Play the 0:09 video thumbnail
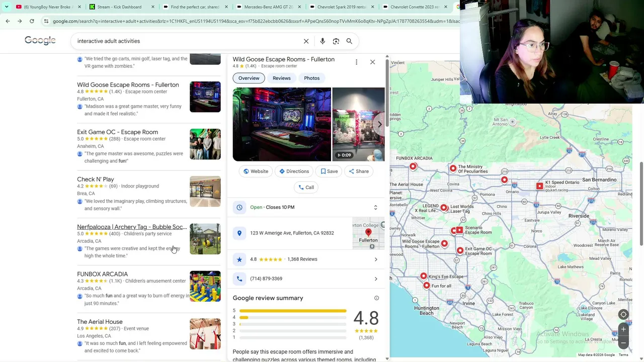Viewport: 644px width, 362px height. [358, 124]
